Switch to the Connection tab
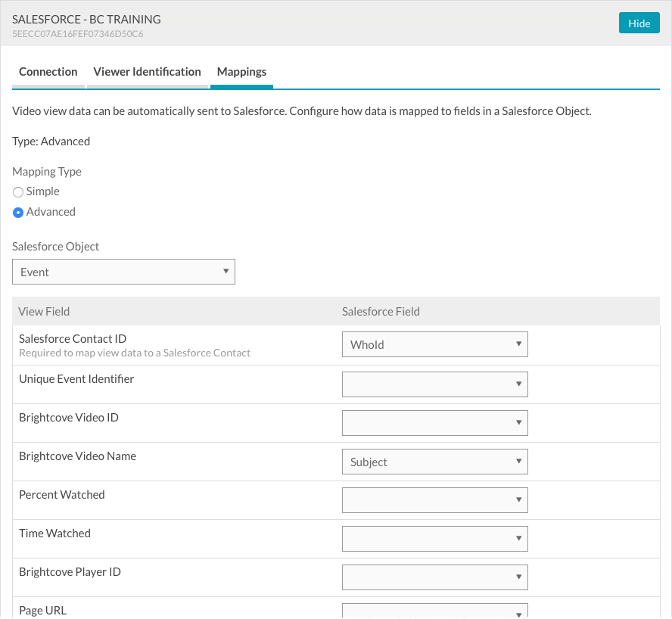This screenshot has width=672, height=619. pyautogui.click(x=48, y=72)
